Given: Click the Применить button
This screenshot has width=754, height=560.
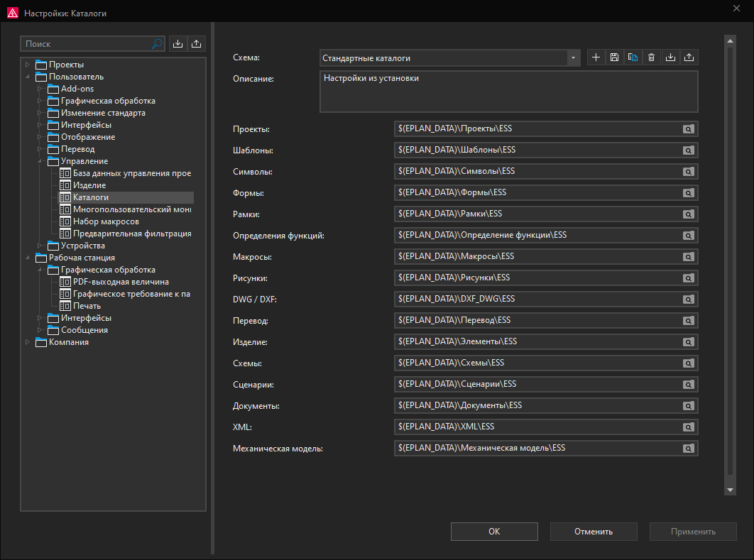Looking at the screenshot, I should (693, 532).
